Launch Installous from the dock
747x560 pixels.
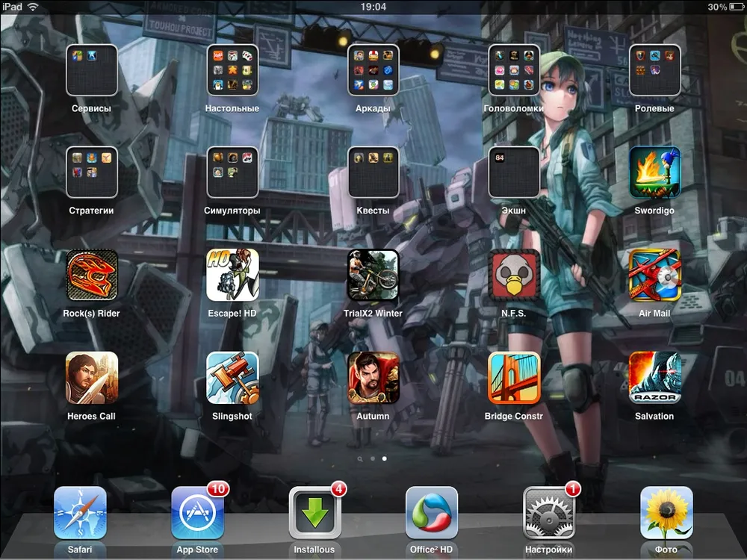tap(314, 513)
